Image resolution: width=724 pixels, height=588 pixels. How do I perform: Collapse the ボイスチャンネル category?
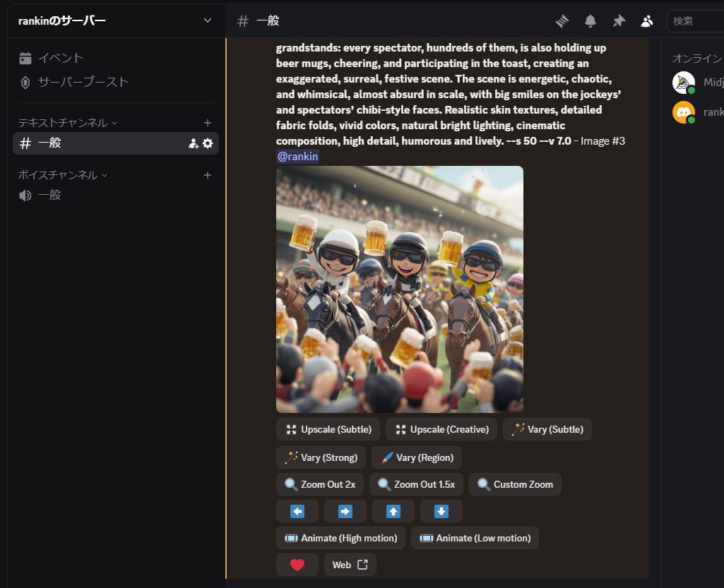63,175
